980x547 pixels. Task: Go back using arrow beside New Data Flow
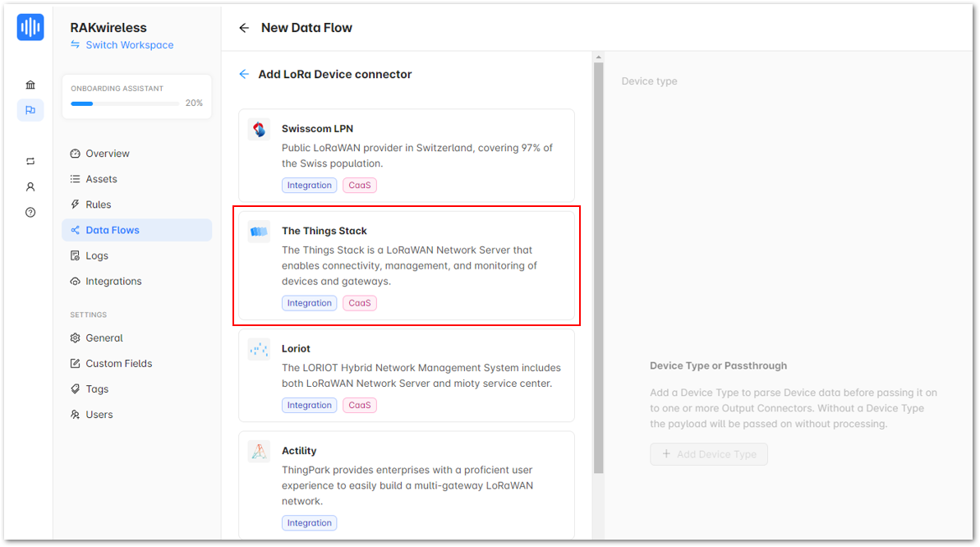(x=244, y=27)
